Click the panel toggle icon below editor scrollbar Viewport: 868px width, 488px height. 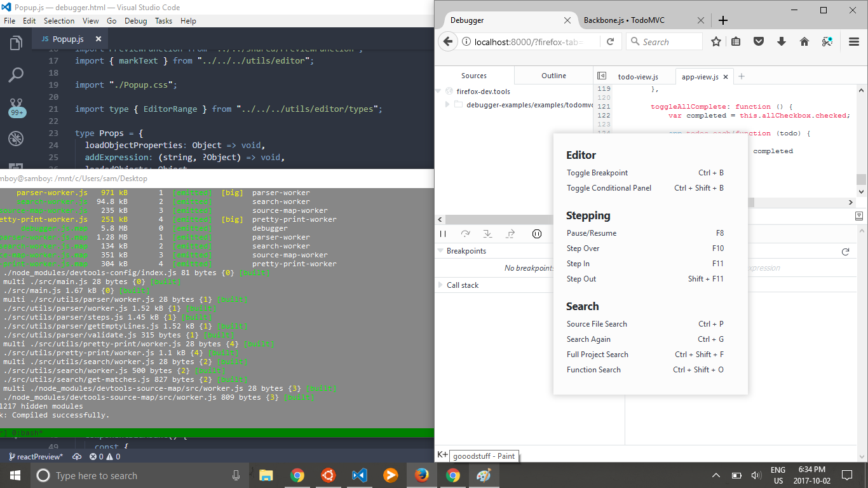(x=859, y=216)
